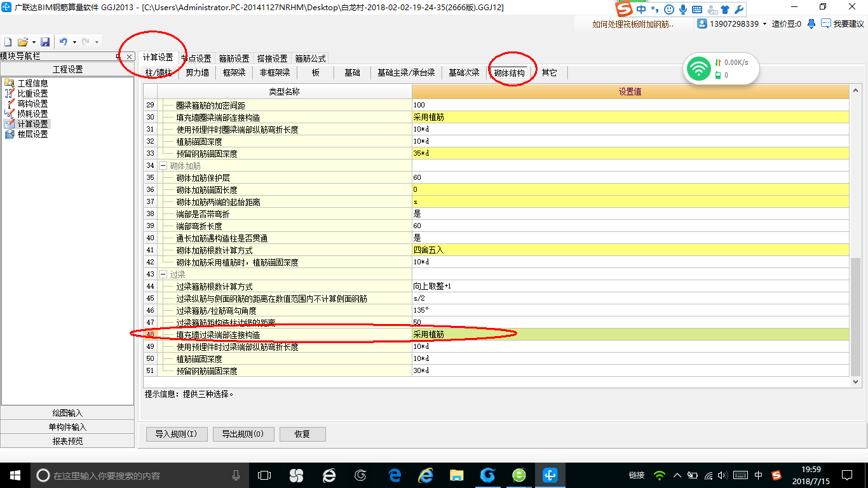The height and width of the screenshot is (488, 868).
Task: Save the current project
Action: coord(45,42)
